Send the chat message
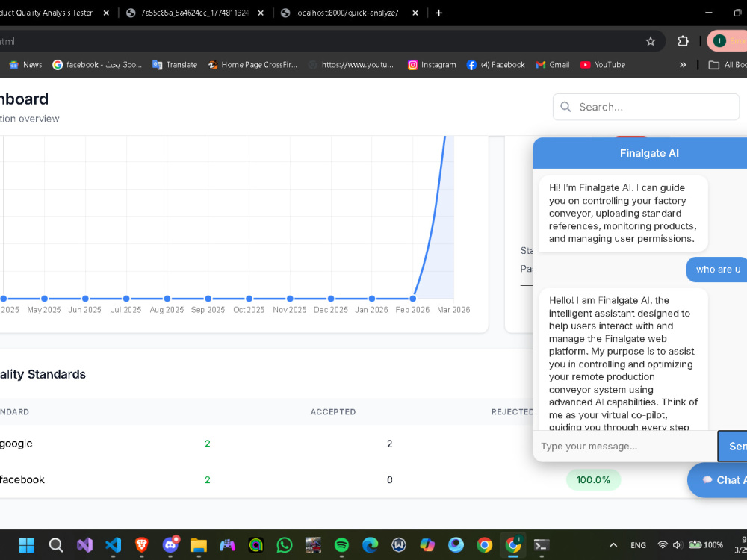 pos(732,447)
